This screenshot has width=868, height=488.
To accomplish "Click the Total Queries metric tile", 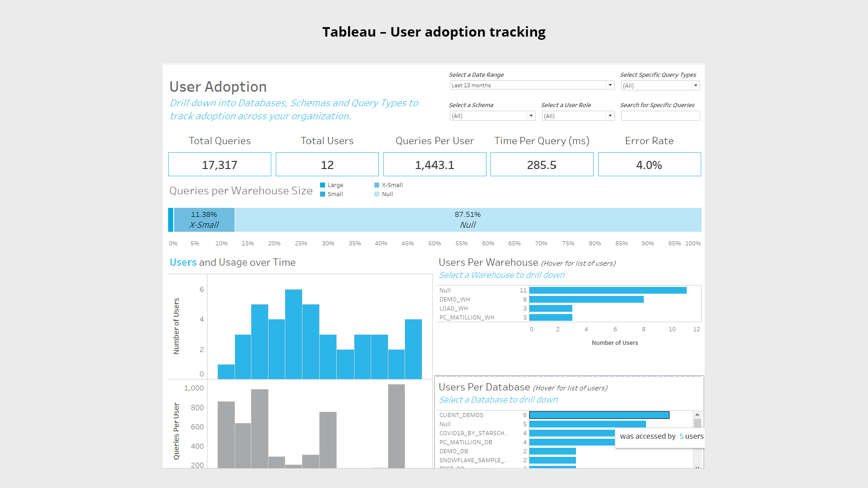I will click(219, 164).
